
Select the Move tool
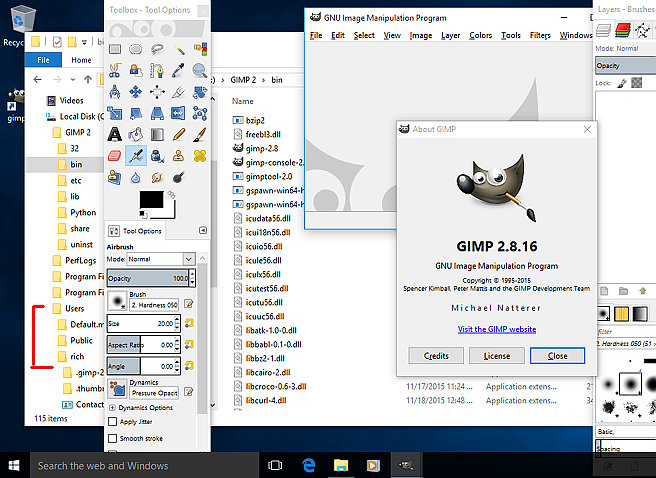(x=136, y=92)
